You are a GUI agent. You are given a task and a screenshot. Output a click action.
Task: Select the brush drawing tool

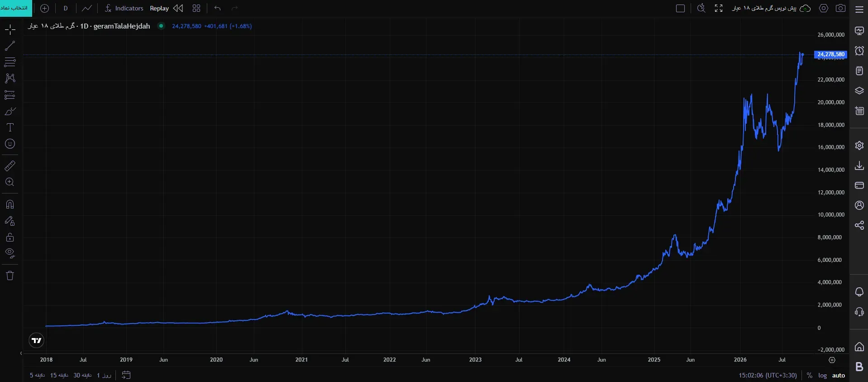tap(10, 111)
